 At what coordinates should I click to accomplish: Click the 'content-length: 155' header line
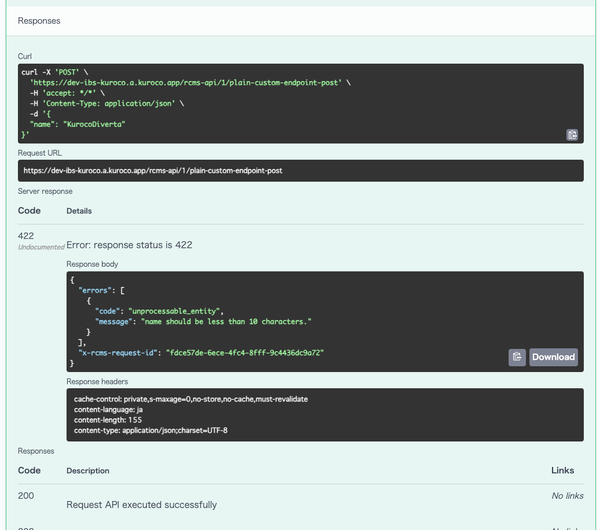click(x=108, y=420)
